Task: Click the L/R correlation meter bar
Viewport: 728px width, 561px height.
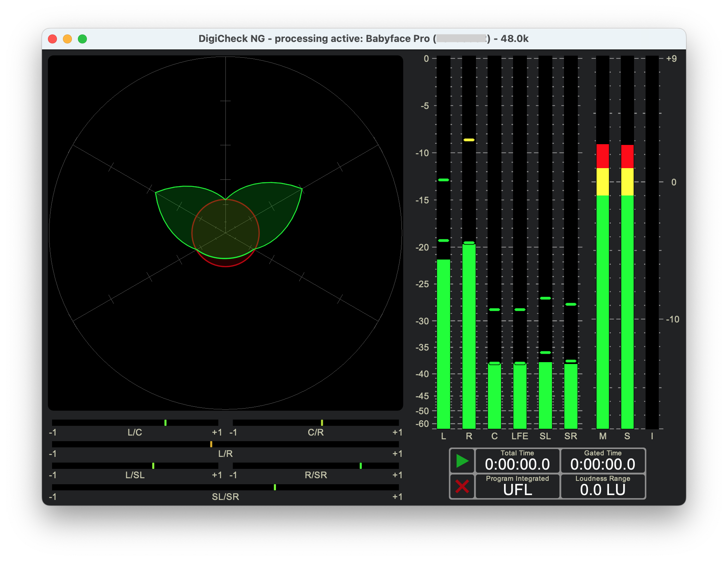Action: [x=225, y=444]
